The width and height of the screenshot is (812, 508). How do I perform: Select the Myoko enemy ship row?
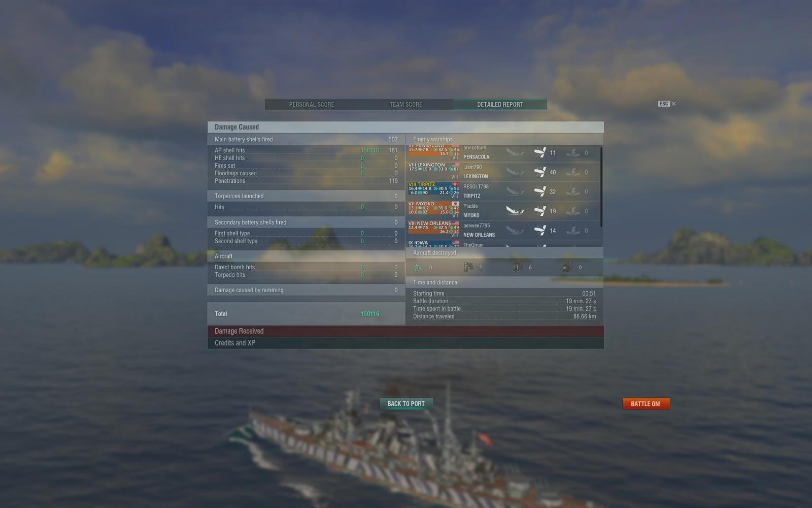coord(503,211)
